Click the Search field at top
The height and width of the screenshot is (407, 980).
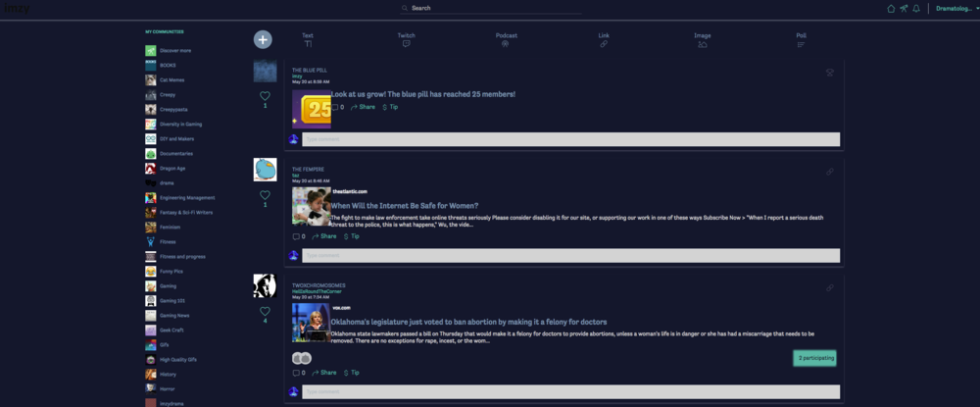pyautogui.click(x=491, y=8)
